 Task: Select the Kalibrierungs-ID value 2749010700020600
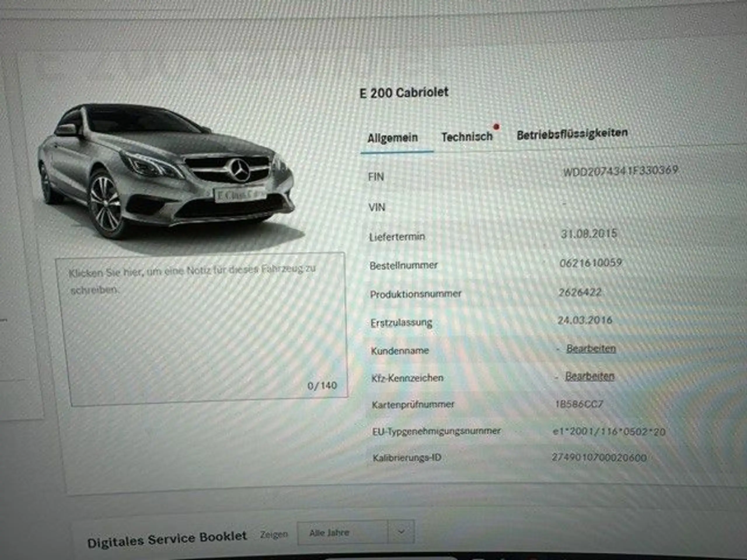point(599,458)
